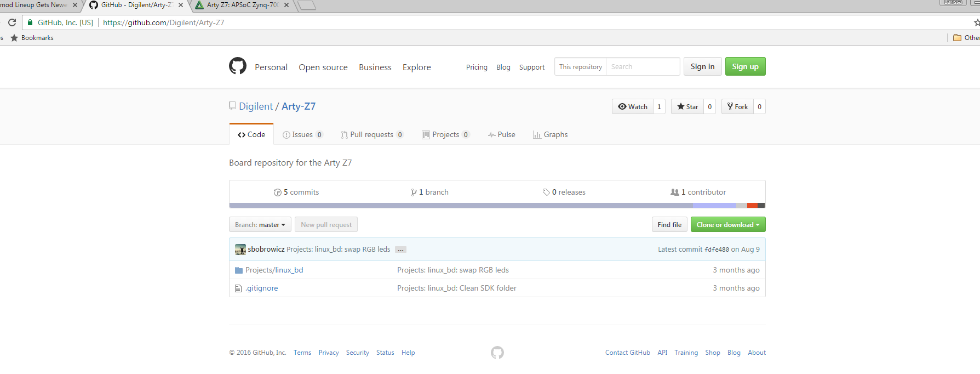
Task: Click the GitHub Octocat logo in header
Action: pyautogui.click(x=238, y=66)
